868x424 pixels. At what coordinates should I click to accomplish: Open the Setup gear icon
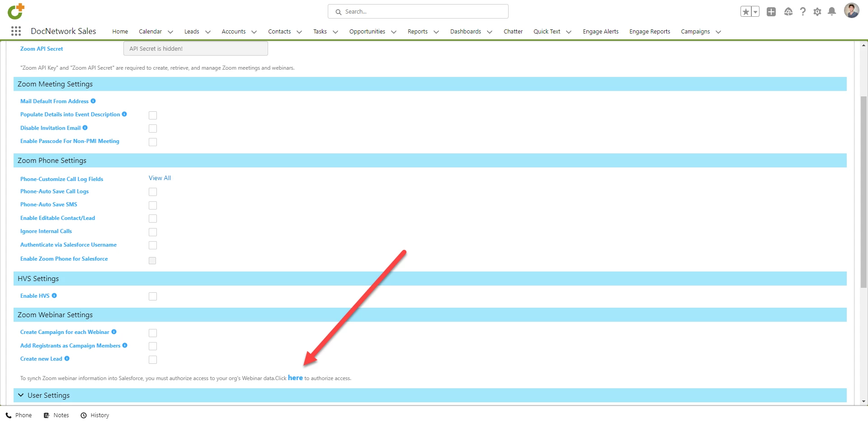pyautogui.click(x=817, y=12)
